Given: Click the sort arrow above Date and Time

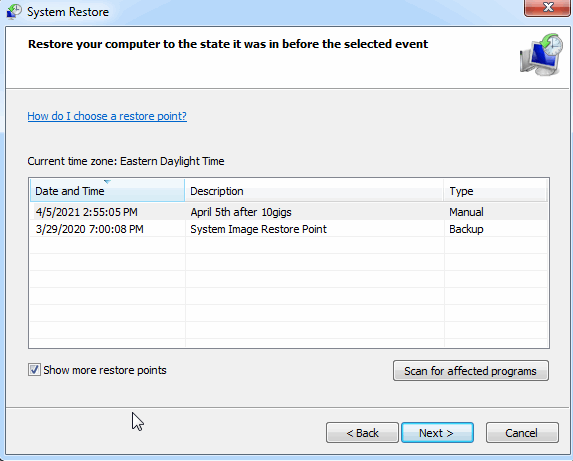Looking at the screenshot, I should coord(107,182).
